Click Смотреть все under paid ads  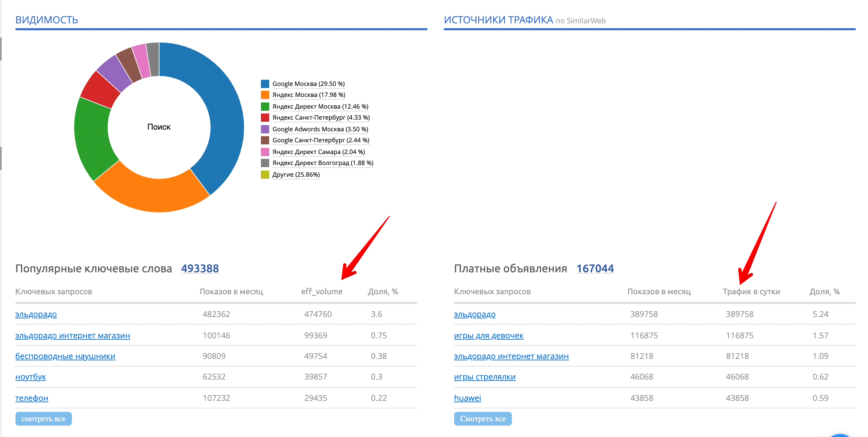[x=483, y=419]
